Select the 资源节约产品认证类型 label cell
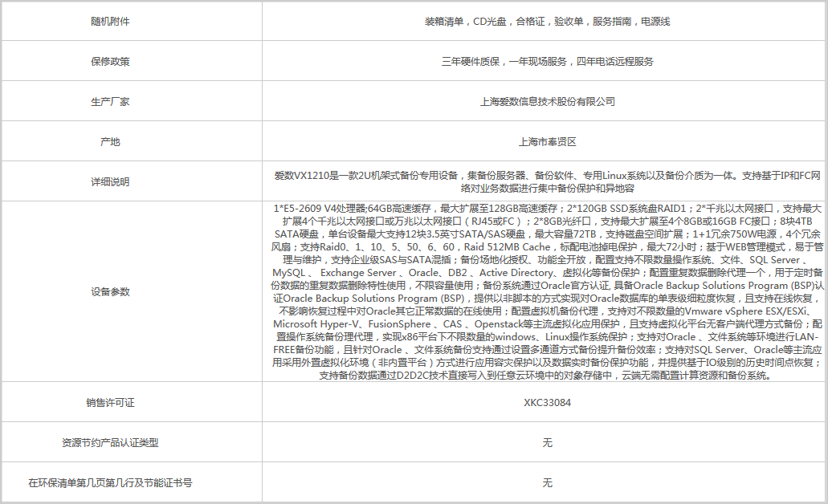The width and height of the screenshot is (828, 504). (132, 442)
